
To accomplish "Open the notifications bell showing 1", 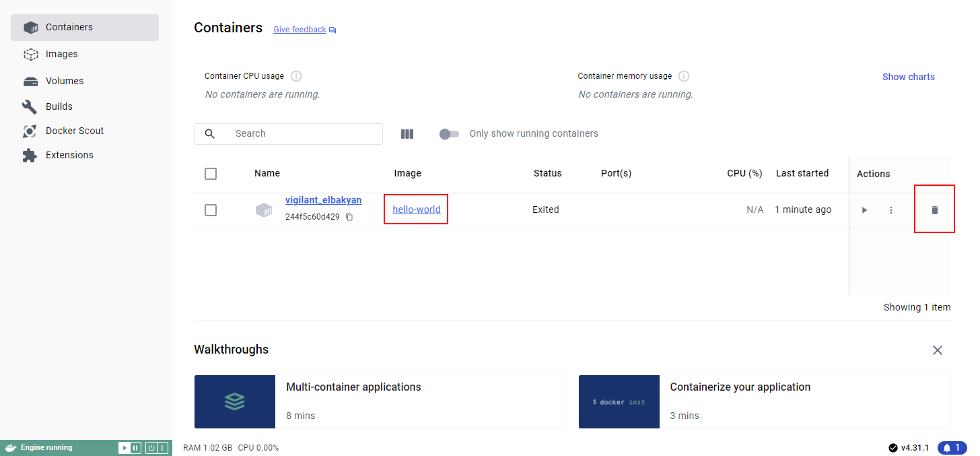I will coord(952,448).
